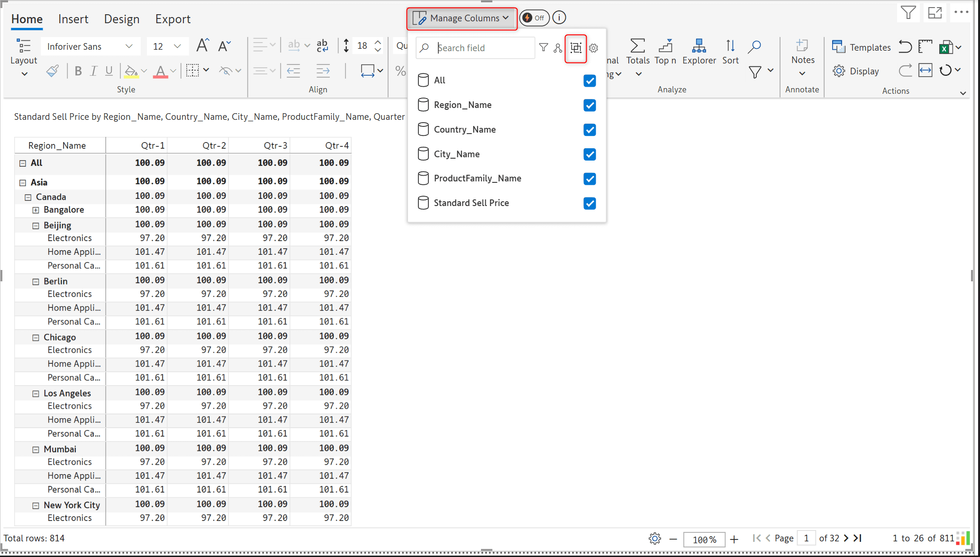Click the Manage Columns button
The image size is (980, 557).
462,18
